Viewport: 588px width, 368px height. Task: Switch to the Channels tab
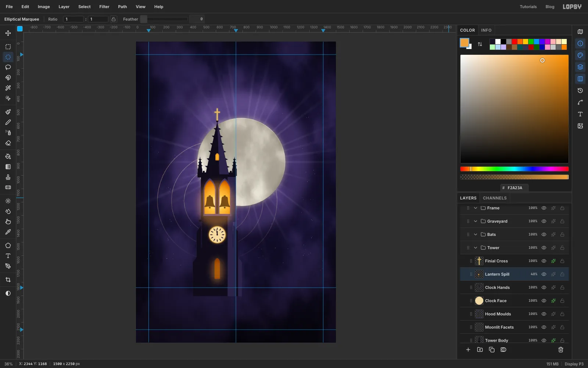pyautogui.click(x=495, y=198)
